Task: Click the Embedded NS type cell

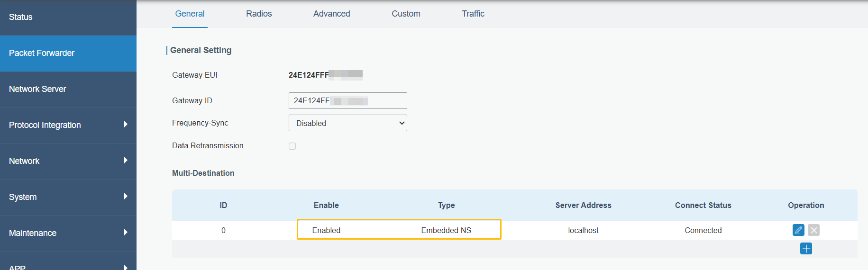Action: click(446, 230)
